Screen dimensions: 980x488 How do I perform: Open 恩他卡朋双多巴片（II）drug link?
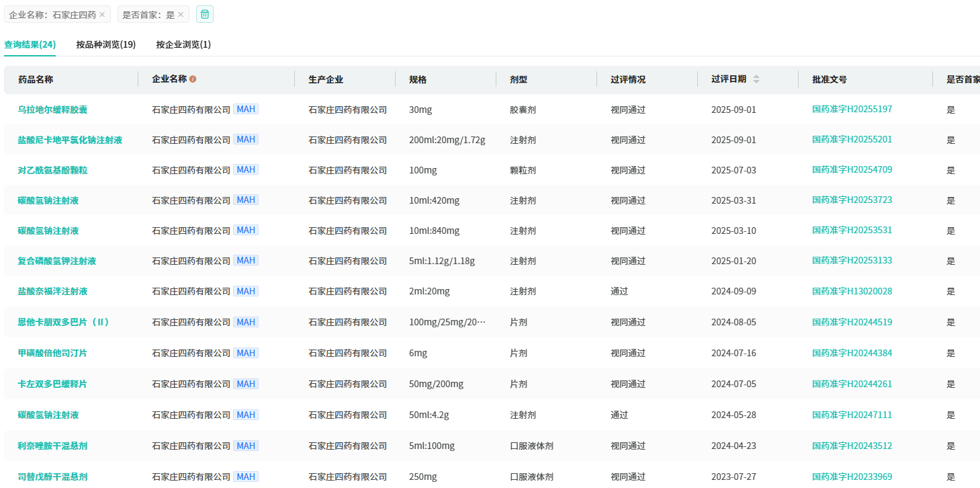point(64,322)
